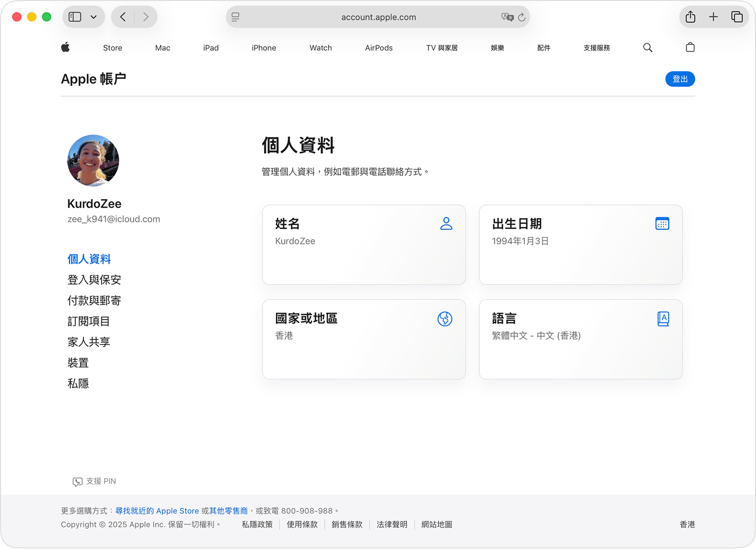The height and width of the screenshot is (549, 756).
Task: Click the person icon on the 姓名 card
Action: click(446, 224)
